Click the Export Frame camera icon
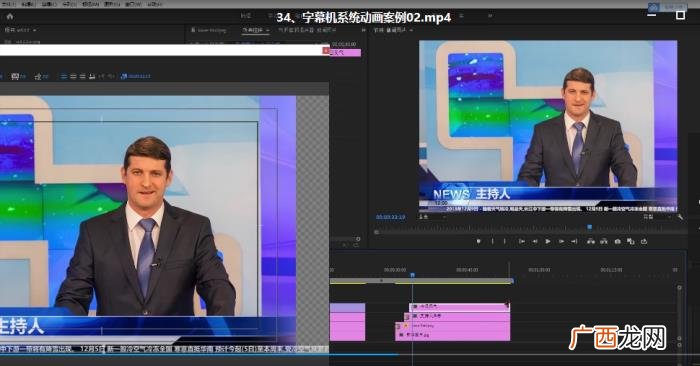Image resolution: width=700 pixels, height=366 pixels. [x=617, y=241]
